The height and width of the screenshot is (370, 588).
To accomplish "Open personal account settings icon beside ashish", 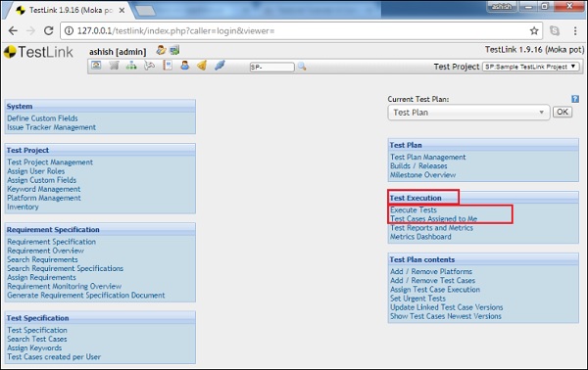I will (162, 50).
